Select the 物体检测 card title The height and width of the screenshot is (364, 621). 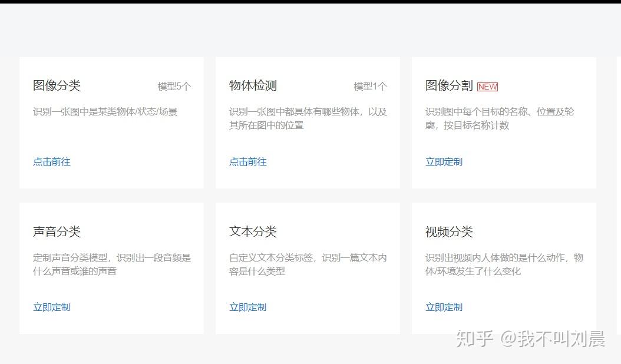pos(253,85)
